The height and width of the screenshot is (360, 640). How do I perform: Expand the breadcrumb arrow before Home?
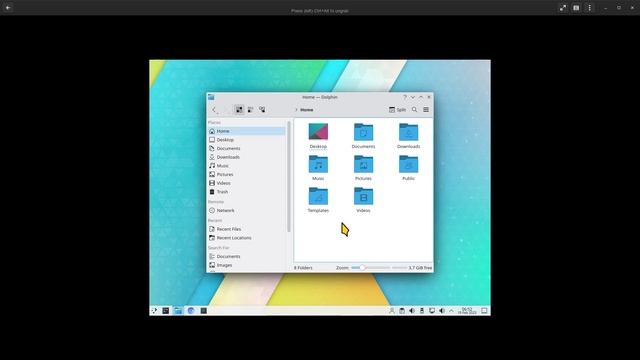(296, 110)
